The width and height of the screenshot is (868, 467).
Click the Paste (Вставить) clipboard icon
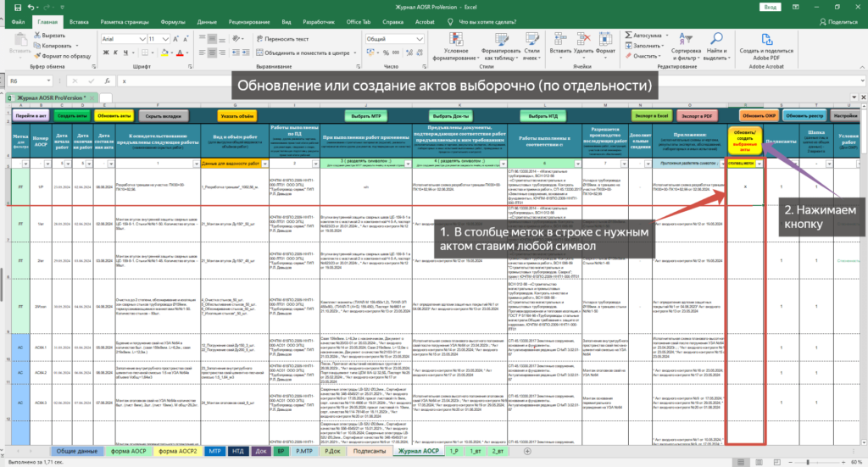pos(20,40)
